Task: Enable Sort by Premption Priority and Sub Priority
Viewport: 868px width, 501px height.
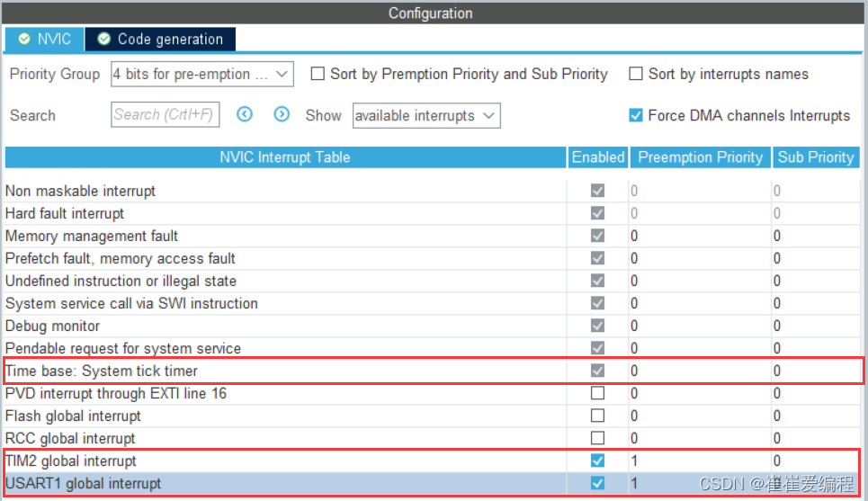Action: [x=318, y=74]
